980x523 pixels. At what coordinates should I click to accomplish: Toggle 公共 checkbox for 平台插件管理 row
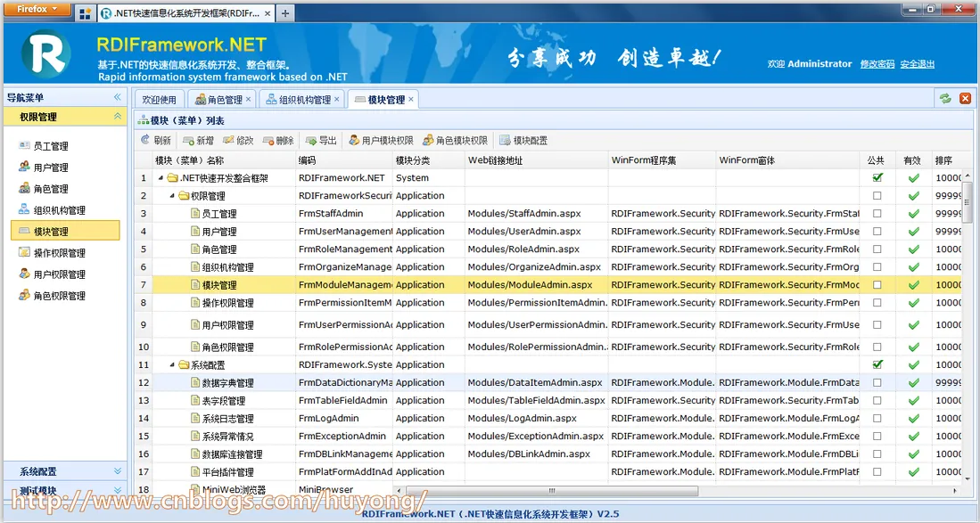877,472
